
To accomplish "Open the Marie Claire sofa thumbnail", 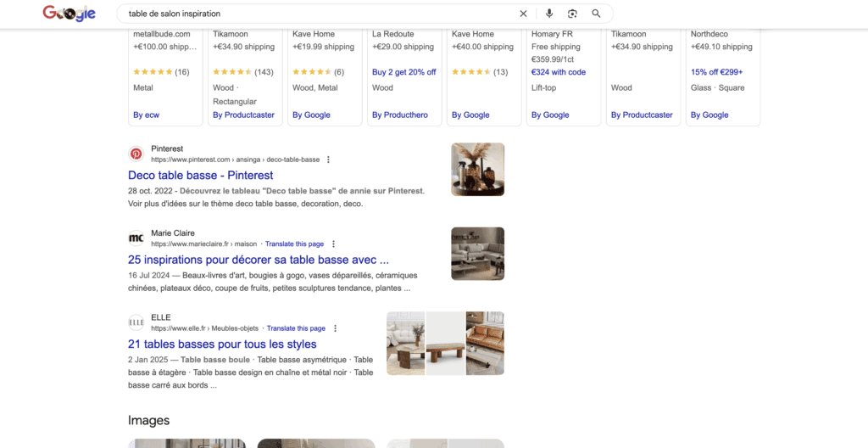I will coord(478,254).
